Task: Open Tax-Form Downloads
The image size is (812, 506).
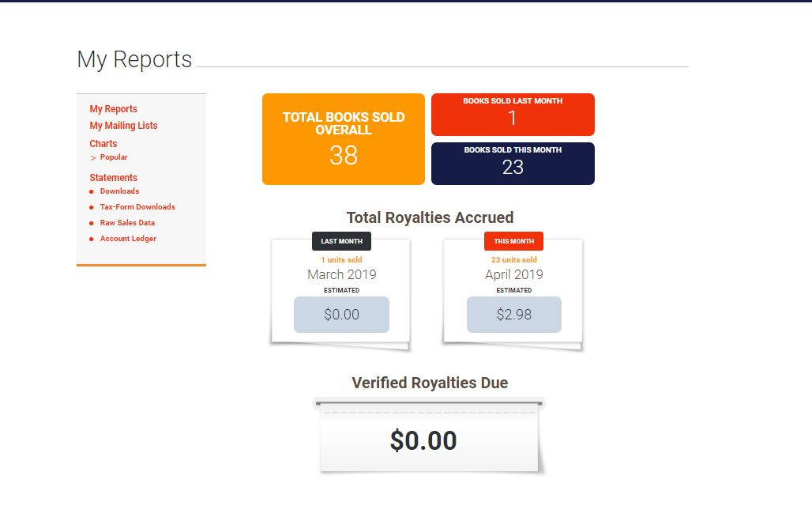Action: (137, 207)
